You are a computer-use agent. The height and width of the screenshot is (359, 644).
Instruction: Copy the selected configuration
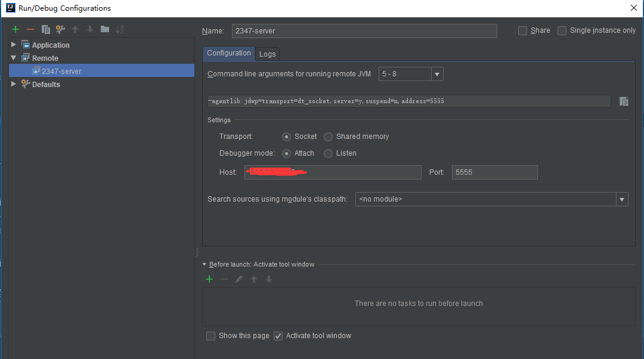click(x=45, y=29)
